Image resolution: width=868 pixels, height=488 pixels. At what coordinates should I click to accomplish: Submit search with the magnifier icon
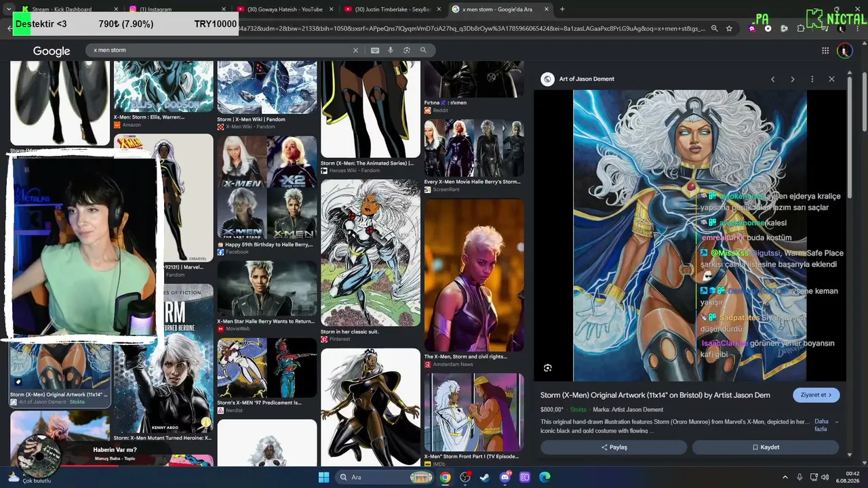423,50
